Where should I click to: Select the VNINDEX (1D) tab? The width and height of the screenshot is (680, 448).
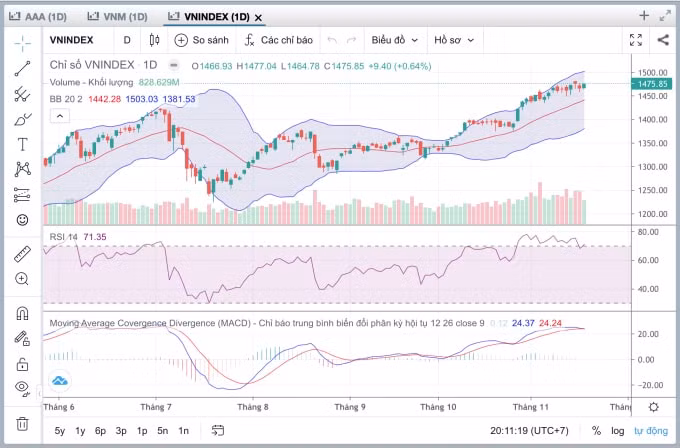[209, 17]
